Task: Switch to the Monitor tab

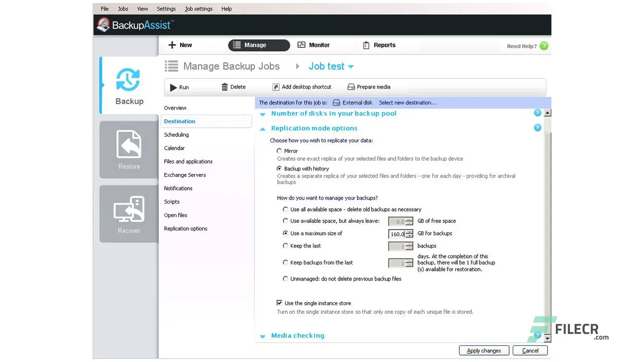Action: tap(313, 45)
